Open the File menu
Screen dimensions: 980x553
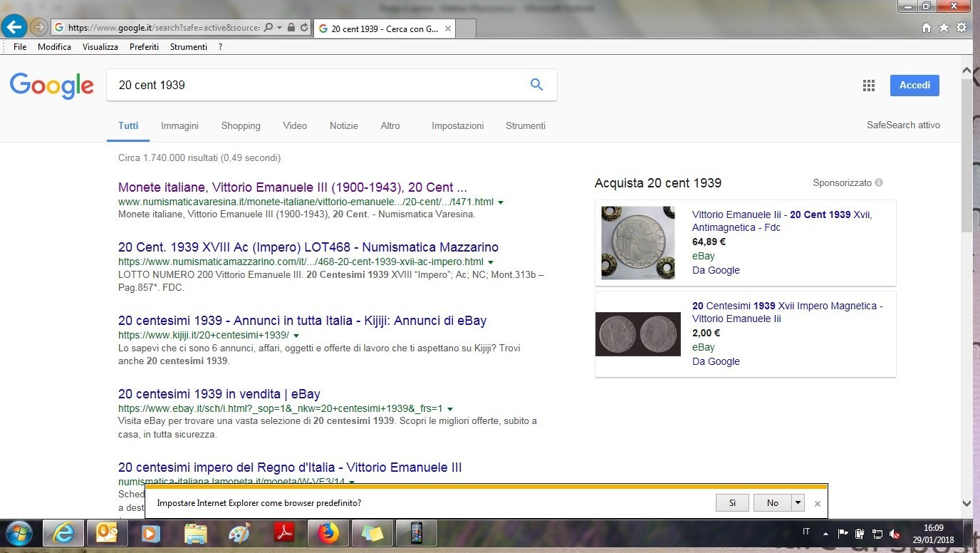20,47
